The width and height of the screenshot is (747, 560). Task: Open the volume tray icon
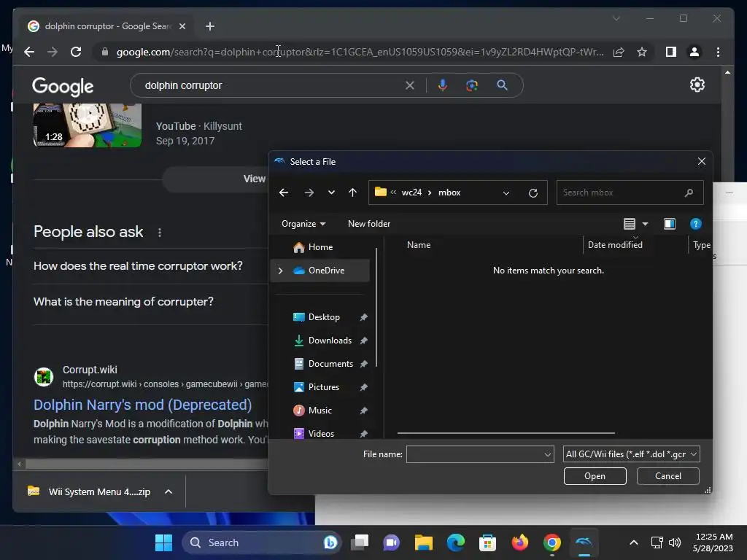[674, 542]
